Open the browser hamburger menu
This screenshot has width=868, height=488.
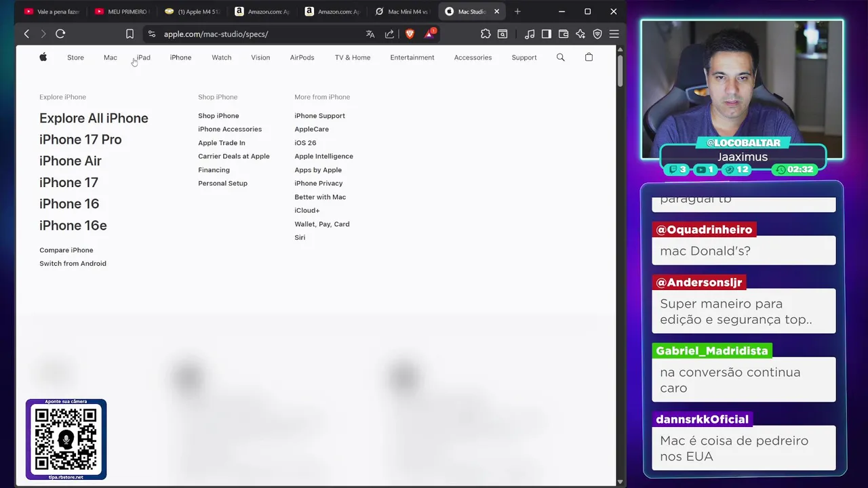point(614,34)
